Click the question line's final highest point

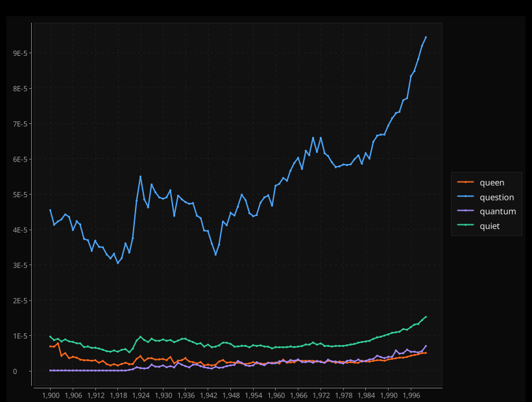[426, 37]
